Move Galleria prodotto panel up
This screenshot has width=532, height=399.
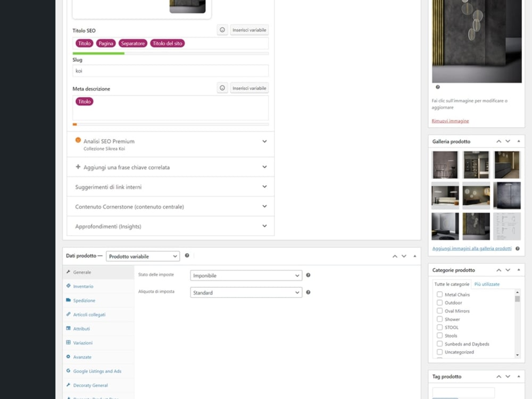click(499, 141)
